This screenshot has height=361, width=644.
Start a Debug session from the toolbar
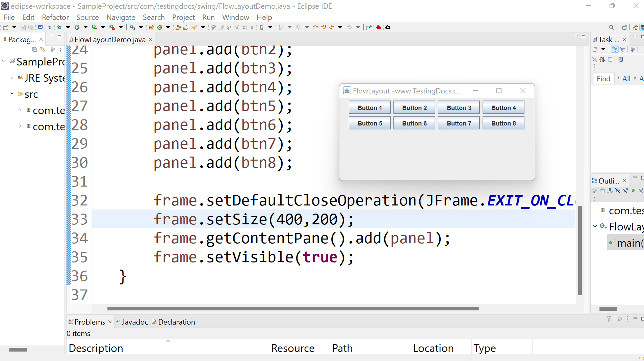coord(60,27)
